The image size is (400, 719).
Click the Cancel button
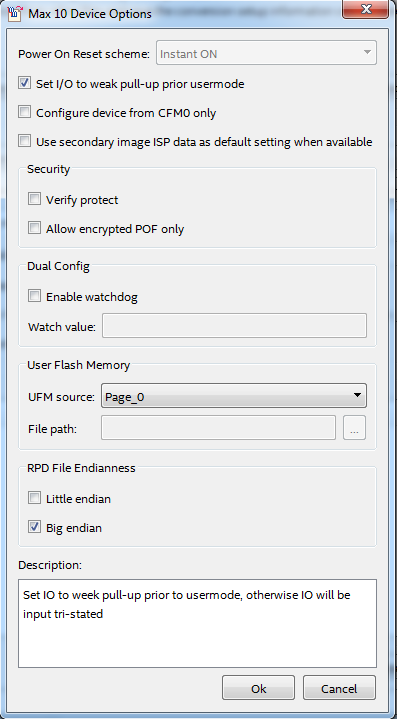(339, 688)
